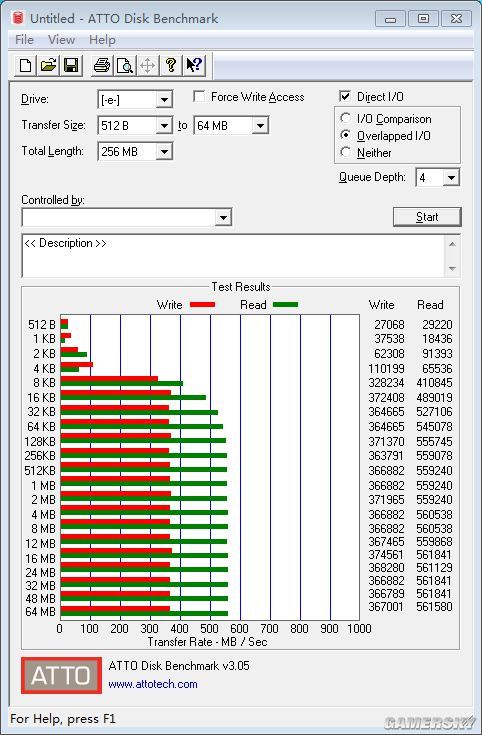This screenshot has width=482, height=735.
Task: Choose the Neither radio option
Action: (346, 152)
